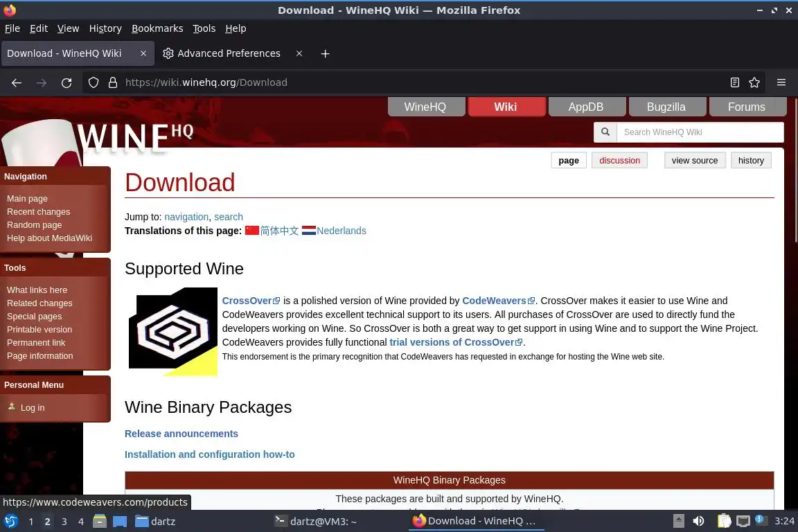The width and height of the screenshot is (798, 532).
Task: Click the page vertical scrollbar
Action: 795,170
